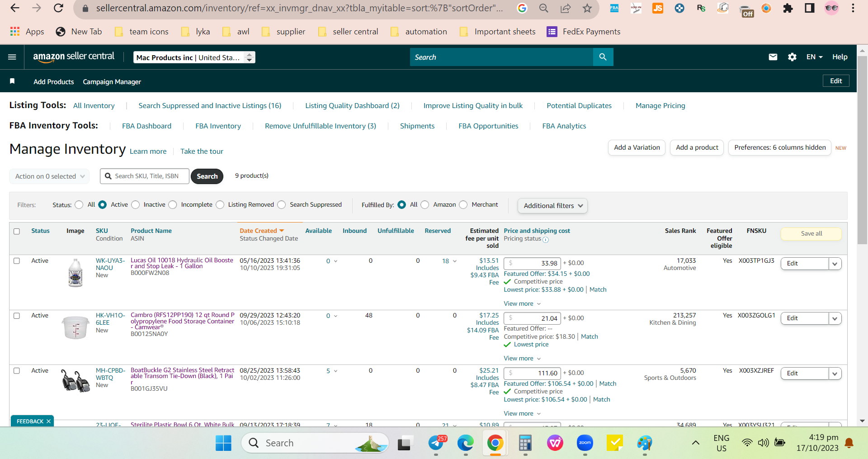Open the Mac Products inc account selector
This screenshot has width=868, height=459.
tap(194, 57)
